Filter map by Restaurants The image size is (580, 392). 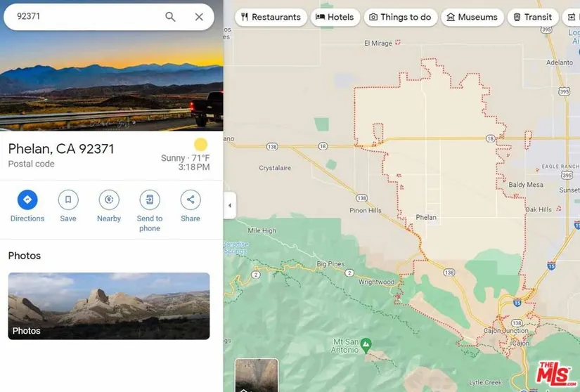[x=271, y=17]
